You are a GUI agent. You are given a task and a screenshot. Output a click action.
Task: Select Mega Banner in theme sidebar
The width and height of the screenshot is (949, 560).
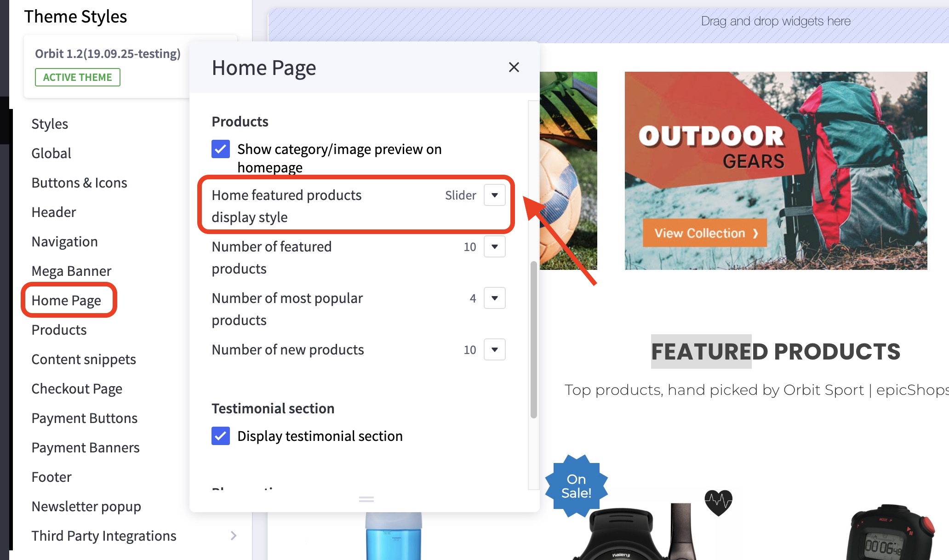(71, 271)
